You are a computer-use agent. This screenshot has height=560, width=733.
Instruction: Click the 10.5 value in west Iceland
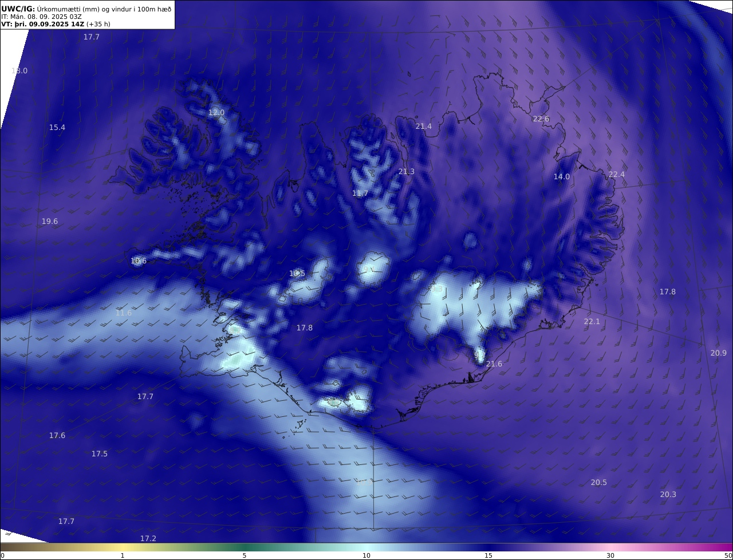click(x=297, y=274)
